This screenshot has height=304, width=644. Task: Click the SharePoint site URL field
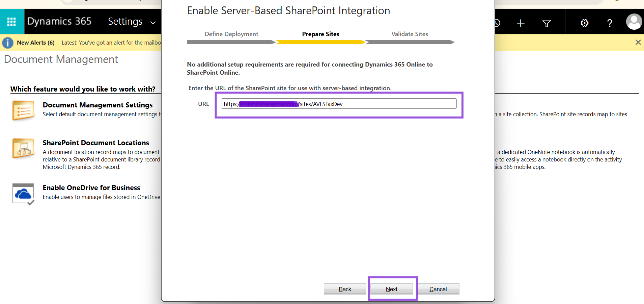(339, 104)
